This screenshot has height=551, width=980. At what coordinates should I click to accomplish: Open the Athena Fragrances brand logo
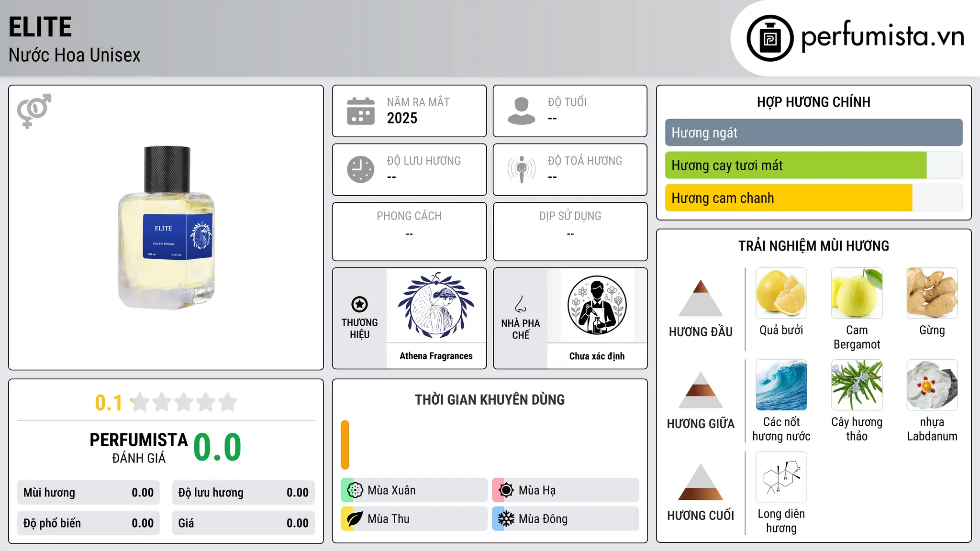tap(436, 305)
